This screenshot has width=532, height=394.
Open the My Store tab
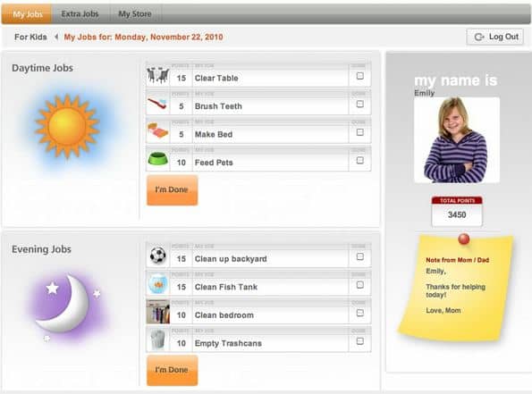coord(135,14)
